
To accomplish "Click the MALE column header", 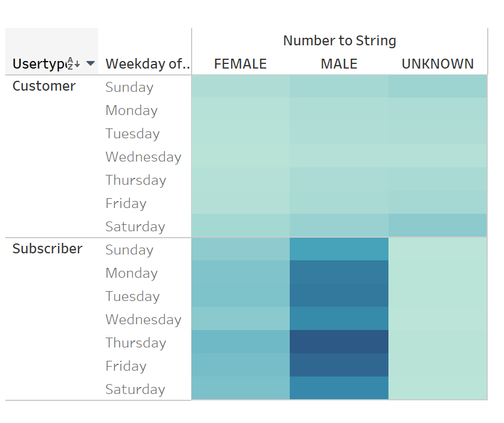I will (x=339, y=64).
